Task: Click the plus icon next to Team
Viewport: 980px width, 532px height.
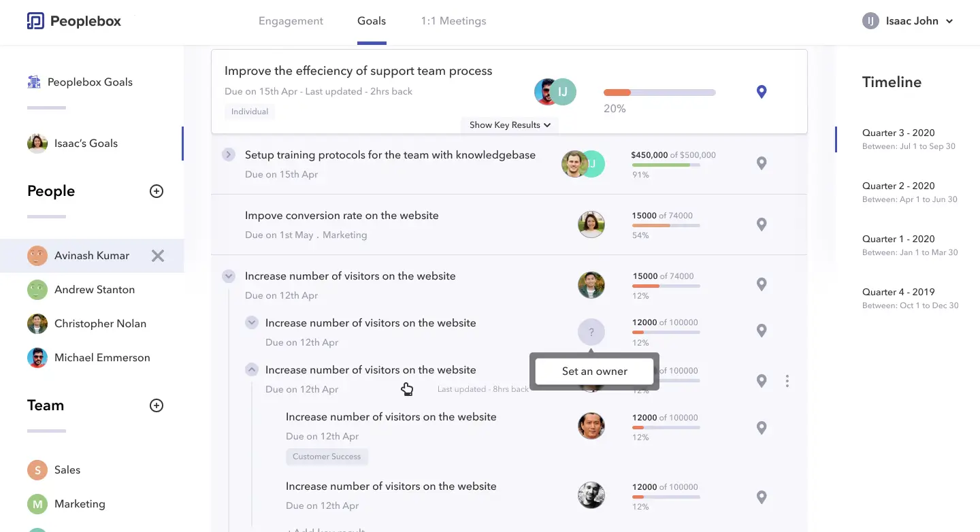Action: pos(157,405)
